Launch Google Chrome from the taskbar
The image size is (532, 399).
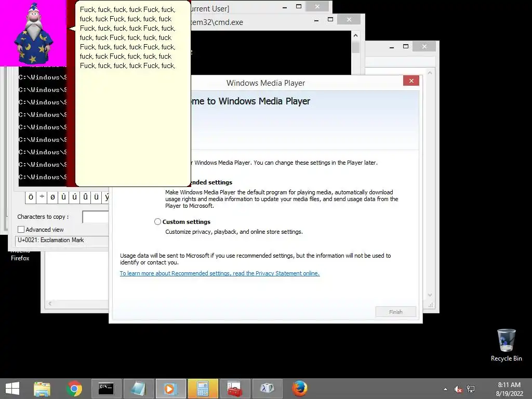pyautogui.click(x=74, y=389)
